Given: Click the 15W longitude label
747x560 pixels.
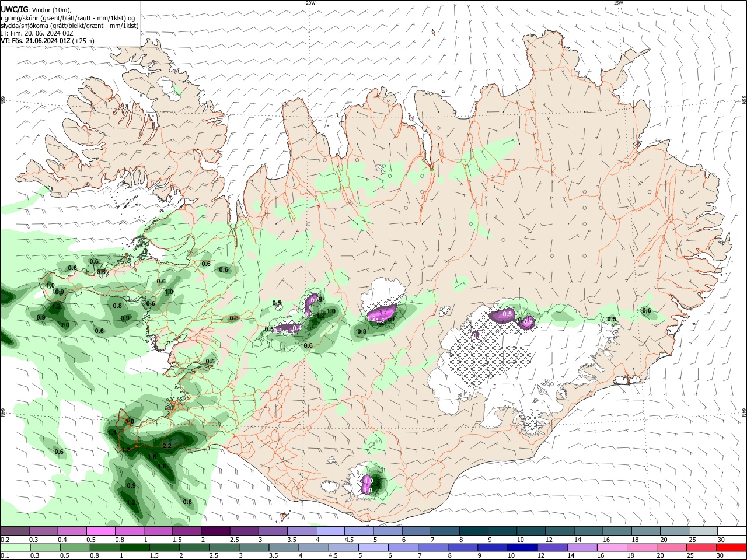Looking at the screenshot, I should pos(618,3).
